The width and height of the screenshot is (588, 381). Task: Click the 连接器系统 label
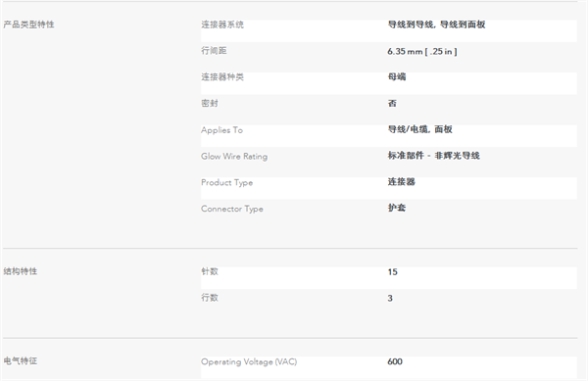(x=222, y=24)
